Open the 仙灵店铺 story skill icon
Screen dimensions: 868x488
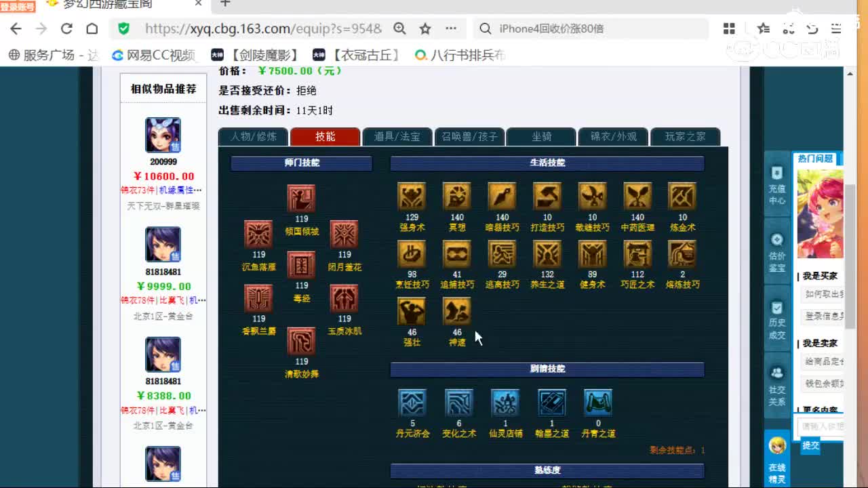[505, 403]
